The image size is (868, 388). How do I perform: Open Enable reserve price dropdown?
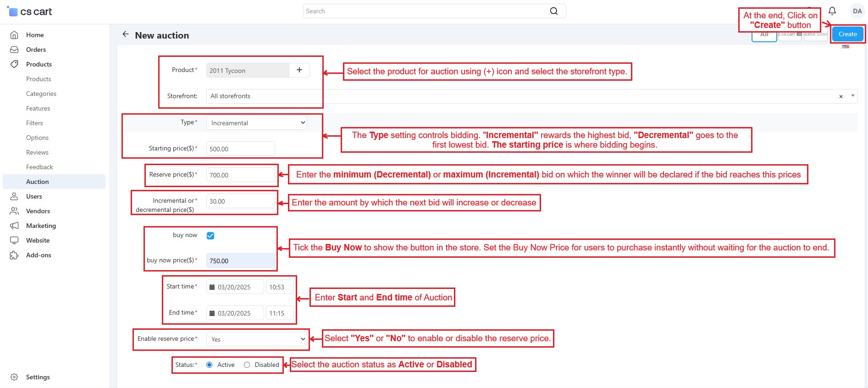click(x=256, y=339)
